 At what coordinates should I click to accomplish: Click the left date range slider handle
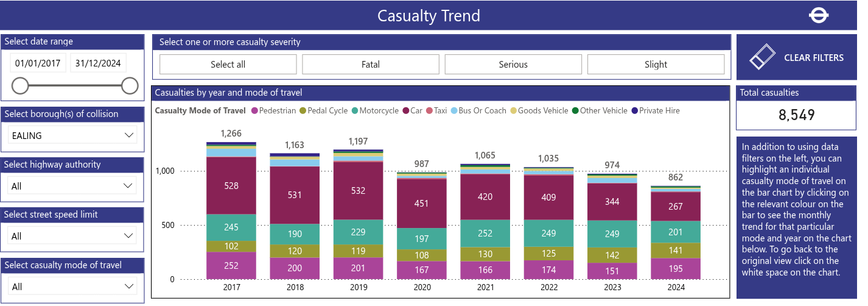[20, 86]
